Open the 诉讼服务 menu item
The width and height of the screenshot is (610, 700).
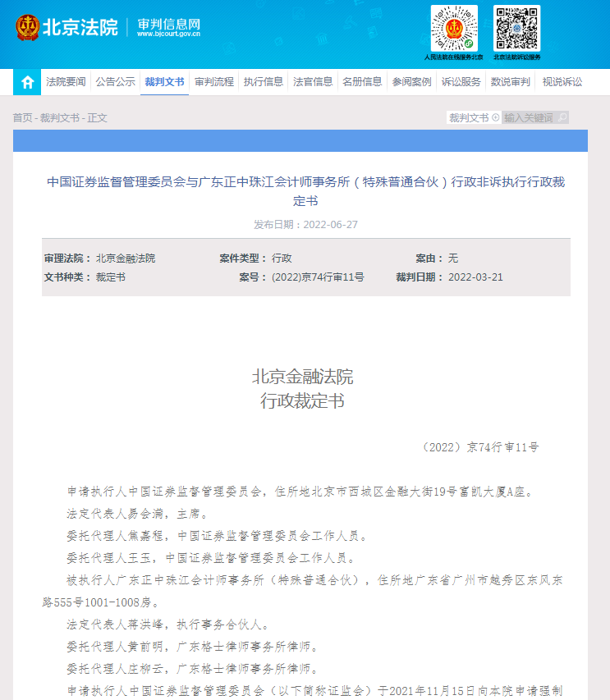(461, 82)
